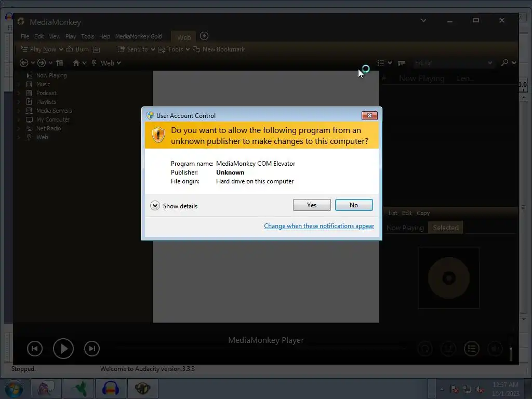Open the Home dropdown arrow
The height and width of the screenshot is (399, 532).
pos(85,63)
